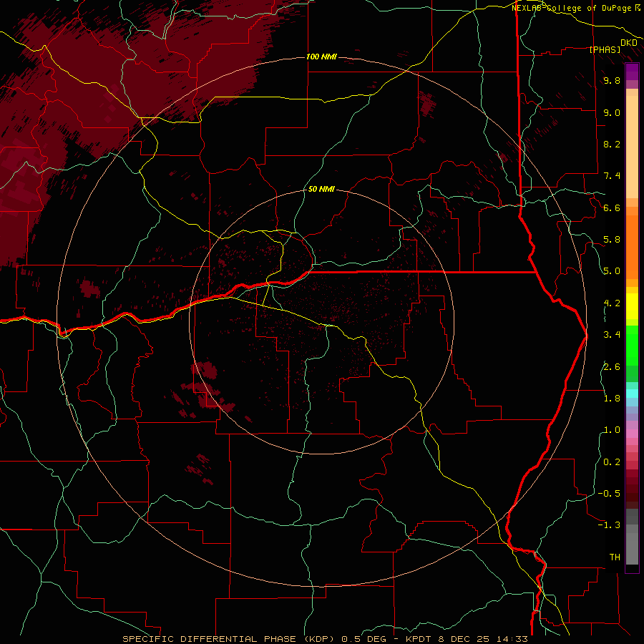Click the 100 NMI range ring label
This screenshot has height=644, width=644.
click(321, 57)
